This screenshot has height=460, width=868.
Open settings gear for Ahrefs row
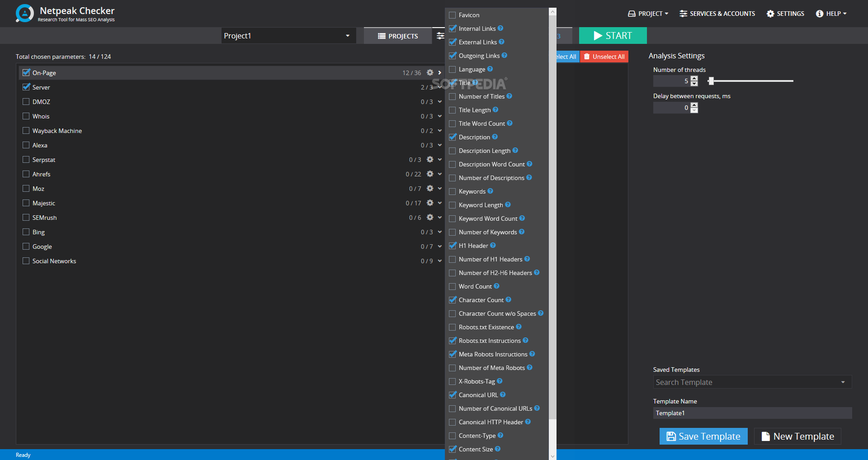tap(430, 174)
